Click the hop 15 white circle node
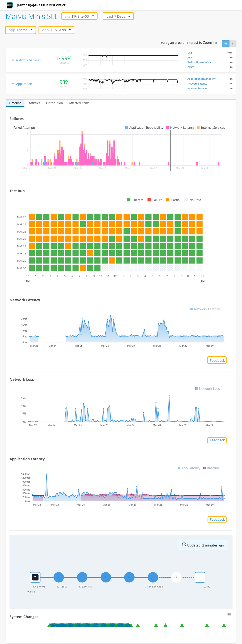This screenshot has width=242, height=644. click(176, 577)
